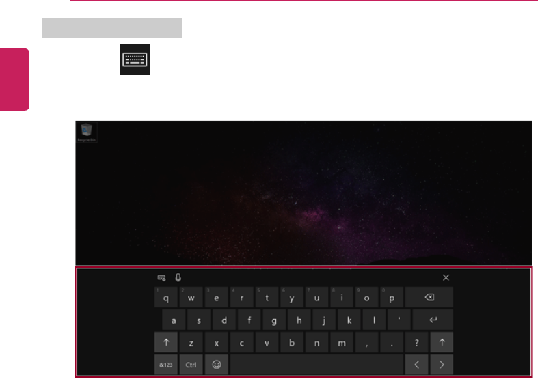The image size is (540, 392).
Task: Tap the backspace key
Action: (x=429, y=297)
